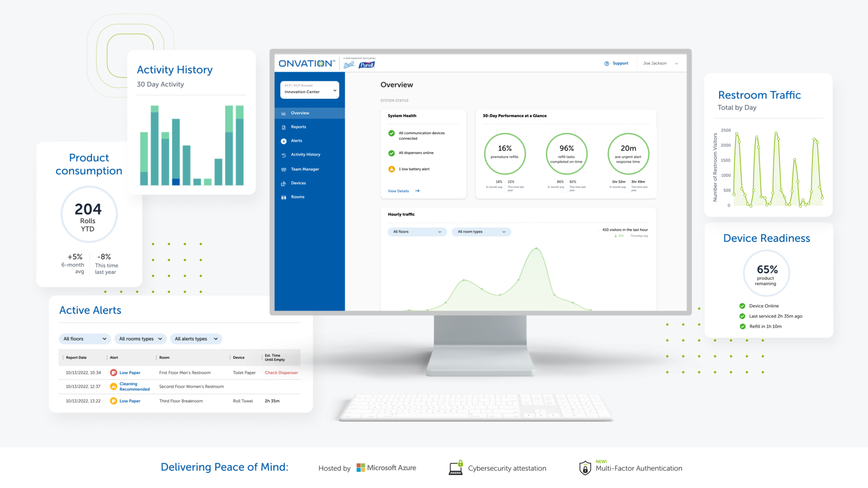Click the Refill in 1h 10m check icon
This screenshot has height=488, width=868.
click(x=742, y=326)
